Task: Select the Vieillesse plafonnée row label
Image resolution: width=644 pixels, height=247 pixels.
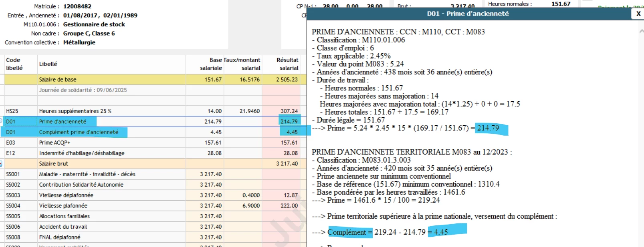Action: pos(63,206)
